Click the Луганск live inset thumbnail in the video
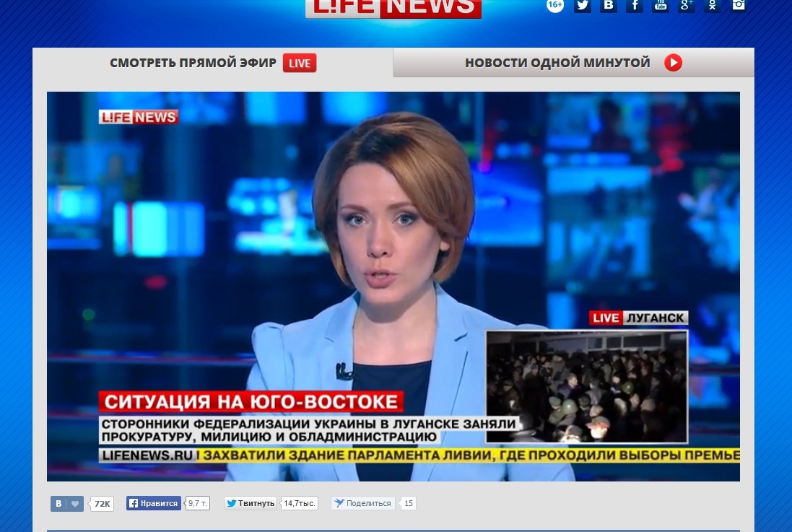Viewport: 792px width, 532px height. tap(587, 386)
